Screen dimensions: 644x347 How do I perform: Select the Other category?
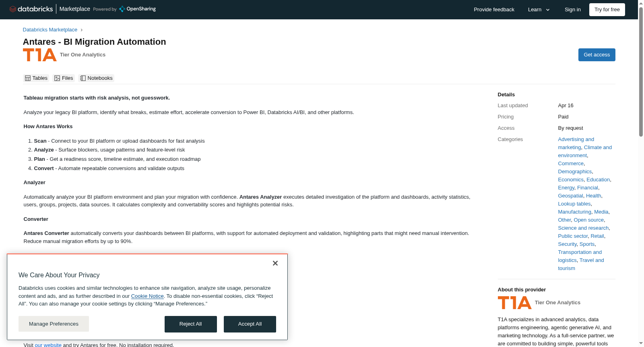pos(564,220)
